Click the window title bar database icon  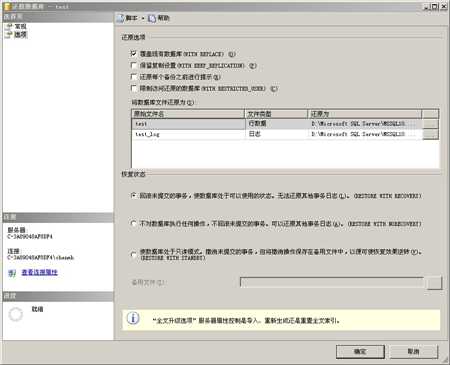pyautogui.click(x=7, y=6)
